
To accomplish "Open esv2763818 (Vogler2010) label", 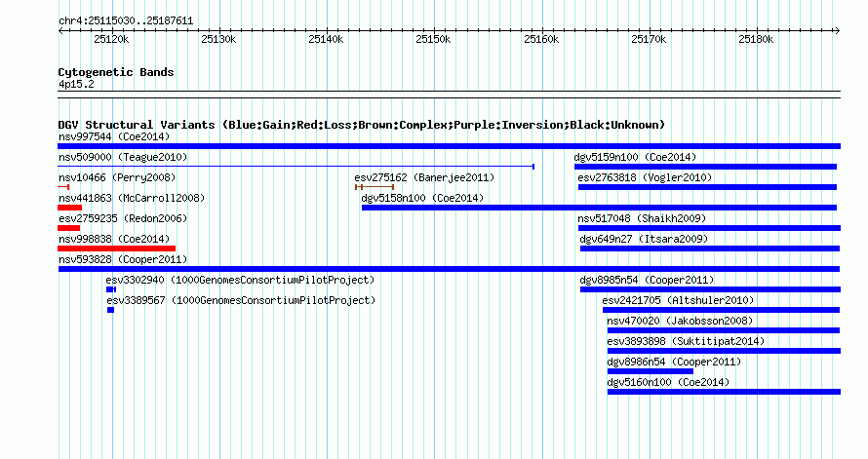I will point(645,177).
